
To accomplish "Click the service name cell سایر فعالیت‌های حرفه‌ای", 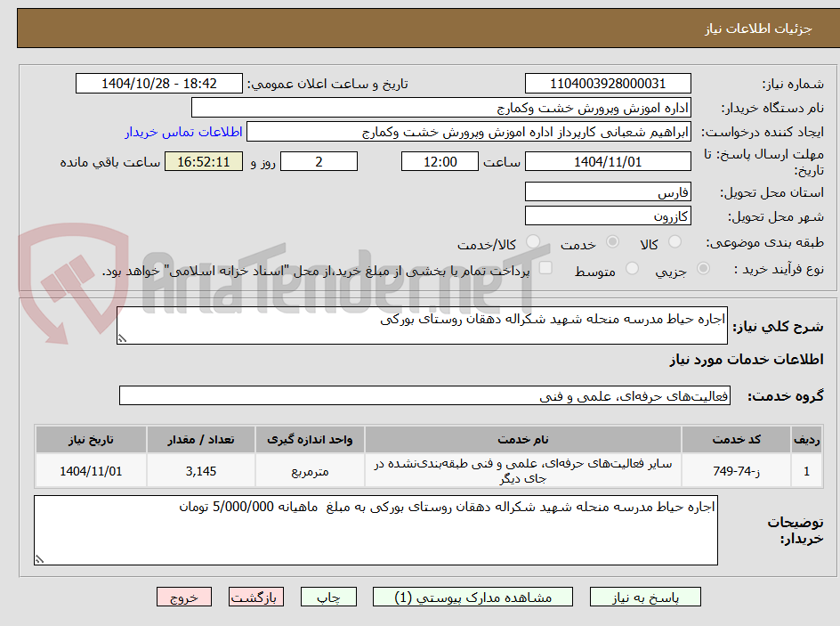I will coord(523,470).
